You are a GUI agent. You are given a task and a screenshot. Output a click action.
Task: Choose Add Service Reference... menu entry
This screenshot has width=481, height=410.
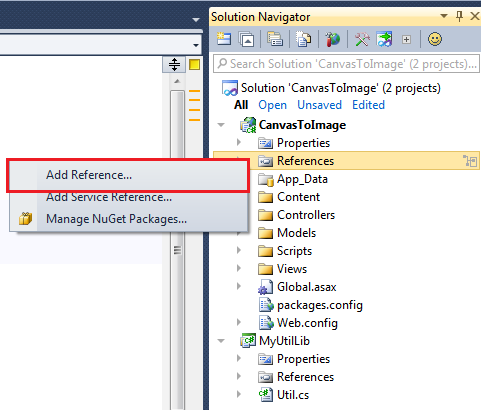(x=128, y=197)
